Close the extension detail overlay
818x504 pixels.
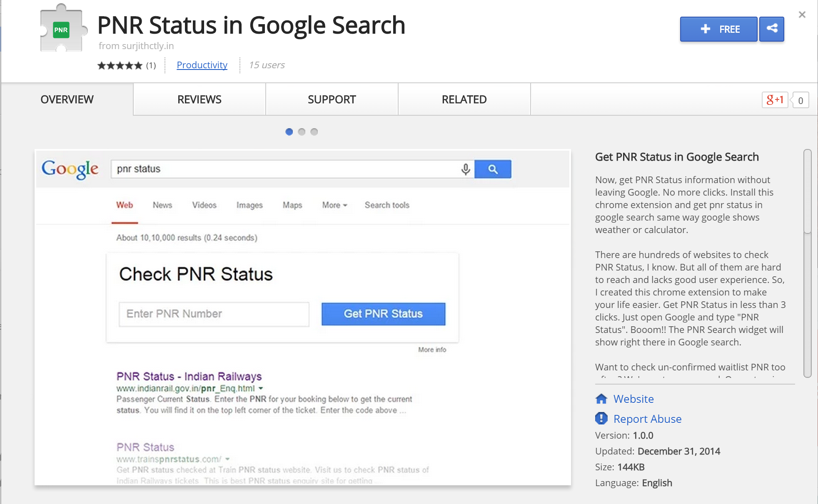coord(802,15)
